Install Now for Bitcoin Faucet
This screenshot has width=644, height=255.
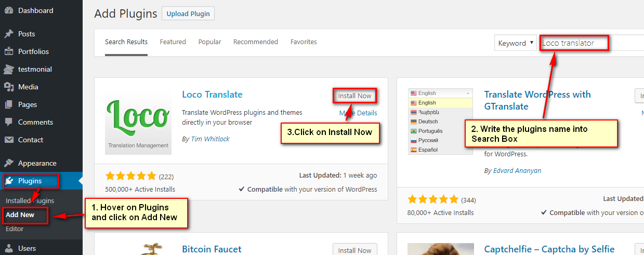(354, 249)
